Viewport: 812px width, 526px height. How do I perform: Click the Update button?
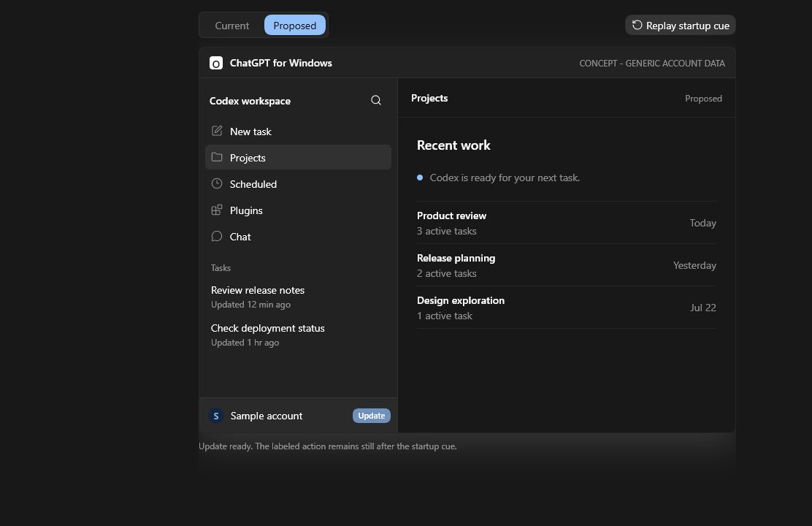(371, 416)
